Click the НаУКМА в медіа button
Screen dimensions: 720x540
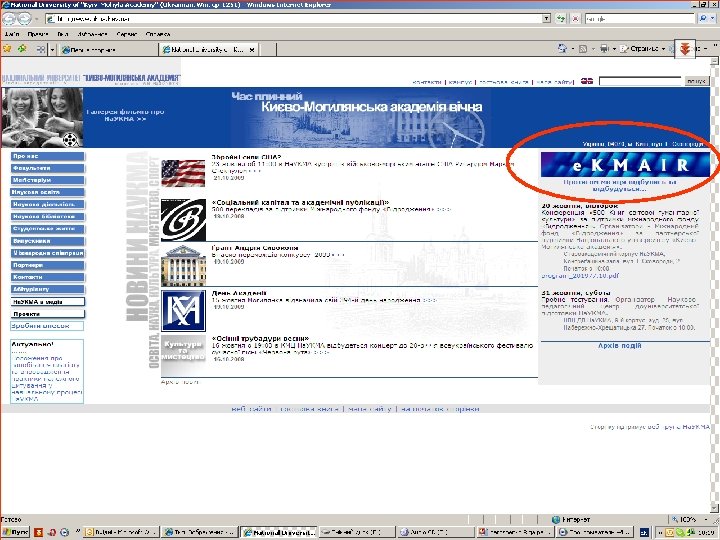click(48, 302)
